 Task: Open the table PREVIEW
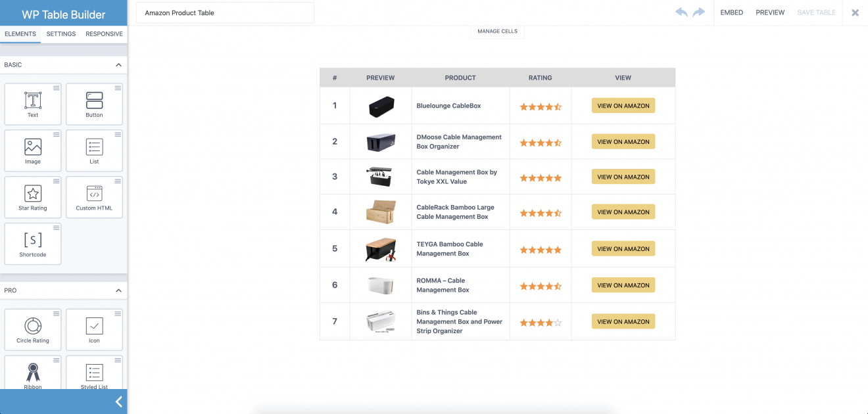769,12
